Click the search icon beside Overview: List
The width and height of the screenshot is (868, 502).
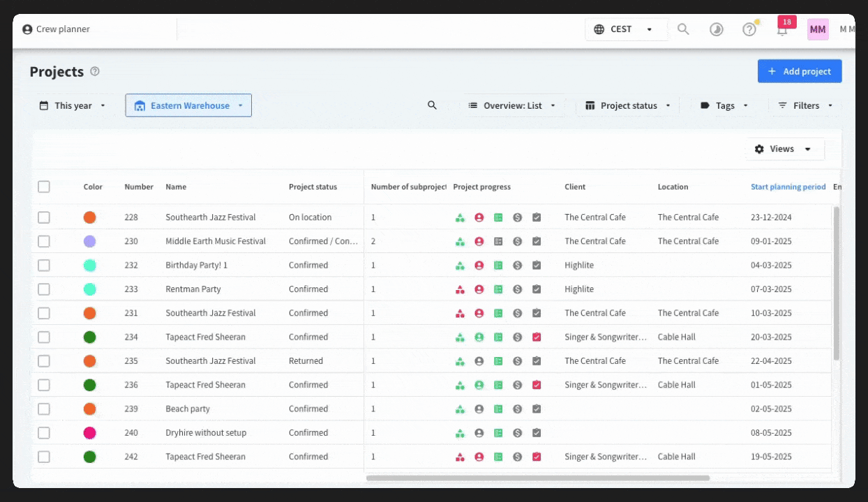(432, 105)
